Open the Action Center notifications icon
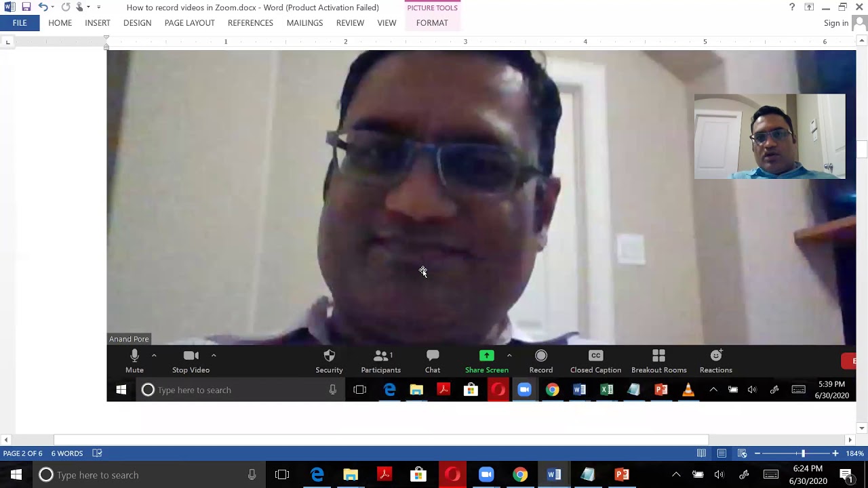This screenshot has height=488, width=868. click(x=846, y=474)
